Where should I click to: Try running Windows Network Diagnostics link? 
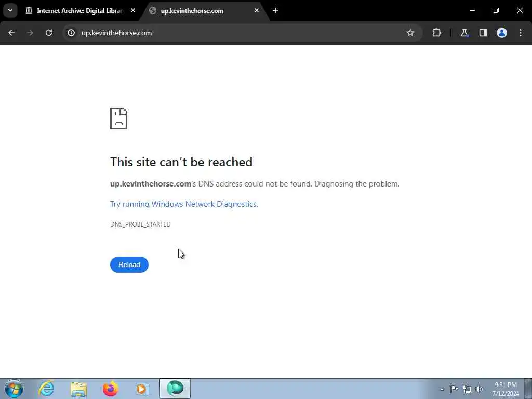(x=184, y=204)
